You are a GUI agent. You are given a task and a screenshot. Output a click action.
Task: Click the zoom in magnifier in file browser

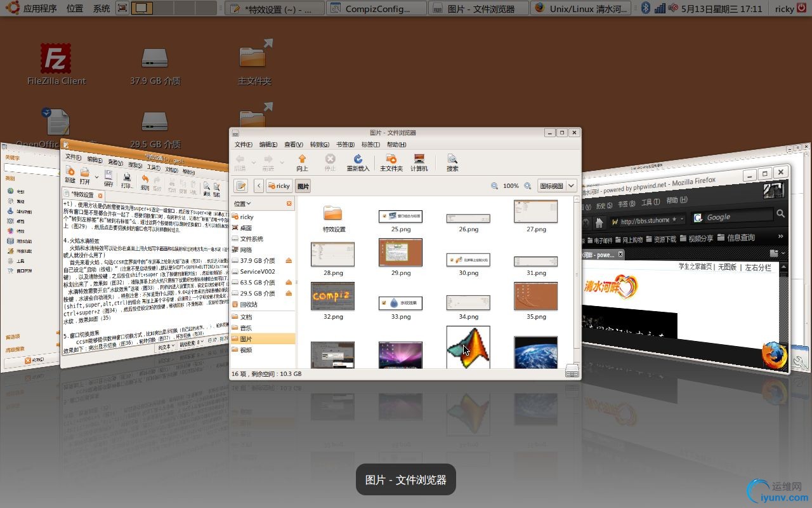(527, 186)
